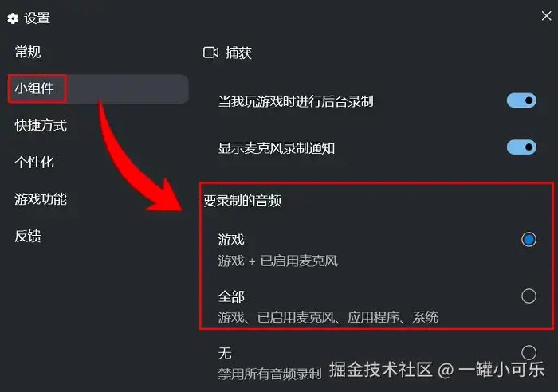Click the settings gear icon
The height and width of the screenshot is (392, 558).
click(x=13, y=18)
